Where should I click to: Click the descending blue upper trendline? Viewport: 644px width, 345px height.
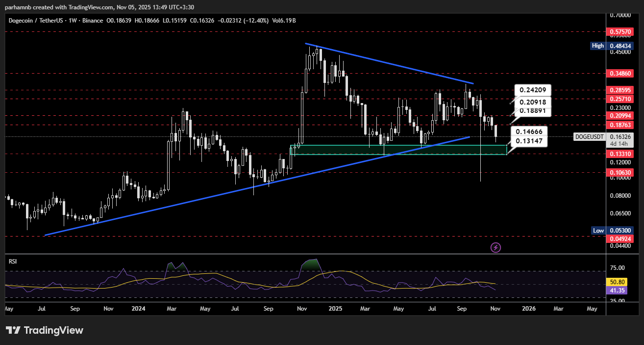[x=390, y=64]
